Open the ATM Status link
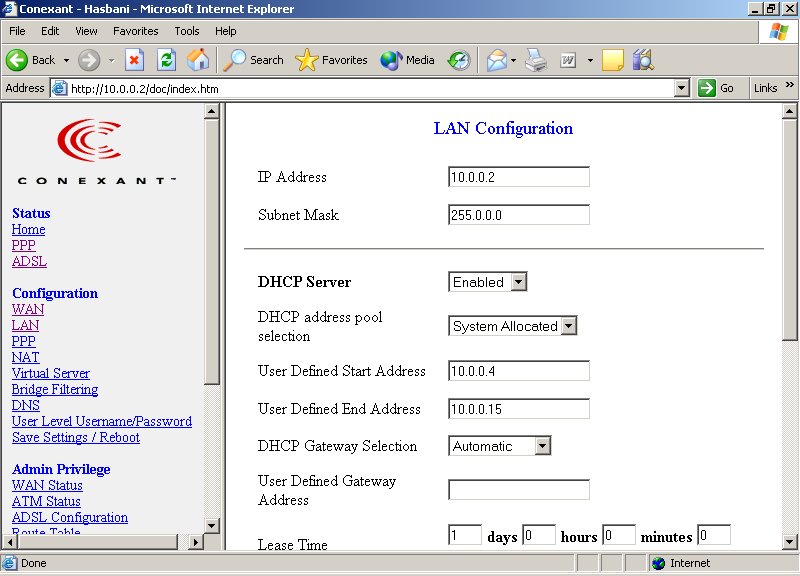This screenshot has width=800, height=576. pos(46,501)
